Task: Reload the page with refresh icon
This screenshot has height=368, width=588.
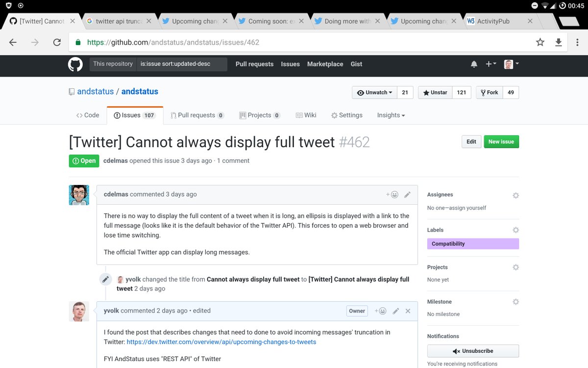Action: coord(57,42)
